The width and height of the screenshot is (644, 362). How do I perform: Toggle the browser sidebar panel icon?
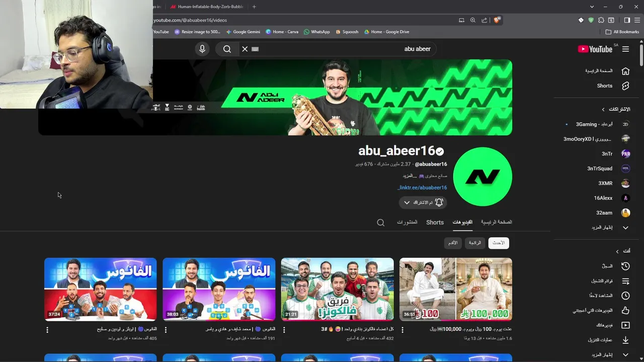point(627,20)
